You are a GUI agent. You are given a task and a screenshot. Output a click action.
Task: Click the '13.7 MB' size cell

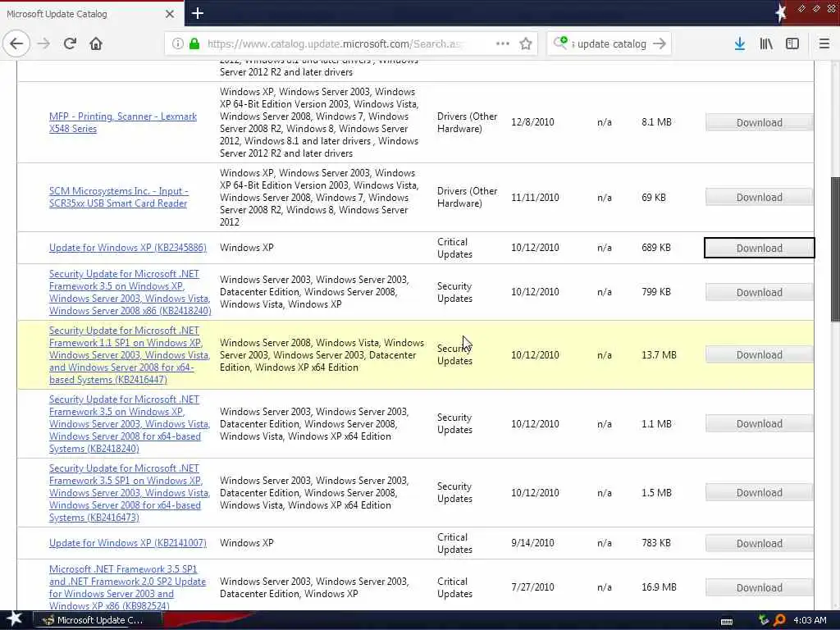[x=659, y=354]
